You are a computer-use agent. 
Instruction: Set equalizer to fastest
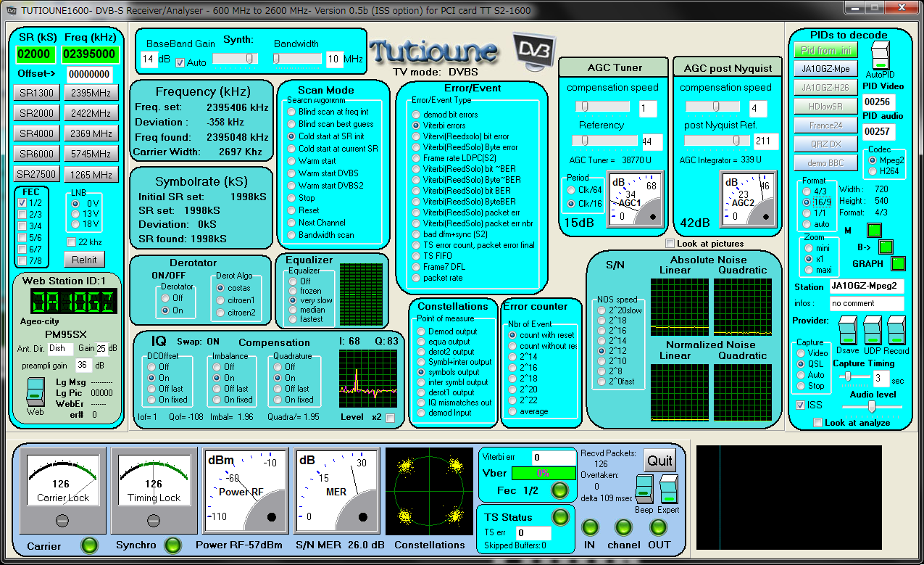point(294,319)
